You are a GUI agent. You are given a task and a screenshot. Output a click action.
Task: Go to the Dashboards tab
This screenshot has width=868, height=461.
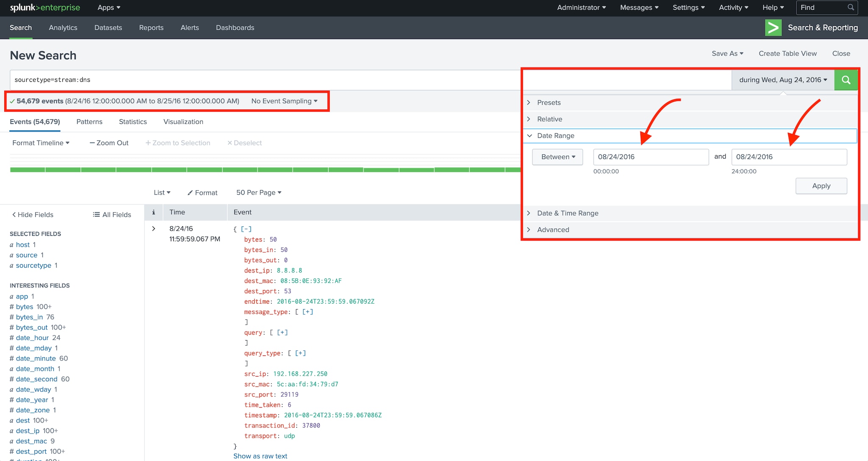coord(235,28)
